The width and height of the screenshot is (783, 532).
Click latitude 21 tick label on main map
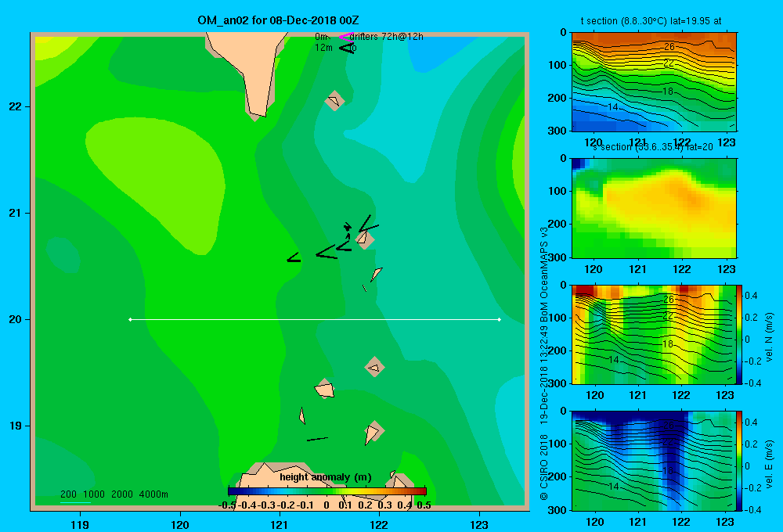click(16, 213)
